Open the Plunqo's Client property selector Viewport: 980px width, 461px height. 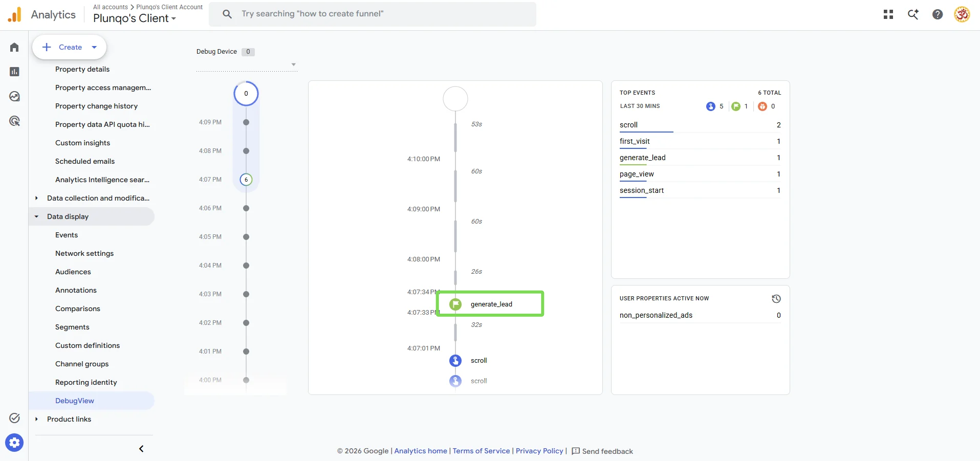pos(135,18)
